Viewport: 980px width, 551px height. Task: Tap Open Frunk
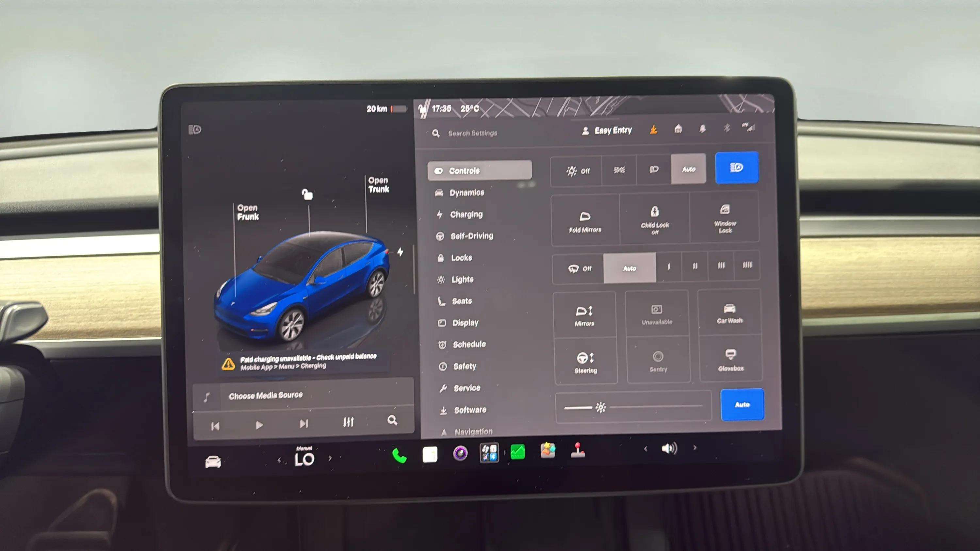(x=248, y=212)
